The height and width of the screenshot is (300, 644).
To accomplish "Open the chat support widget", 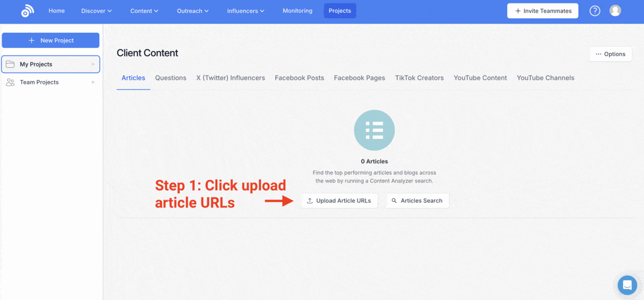I will 626,284.
